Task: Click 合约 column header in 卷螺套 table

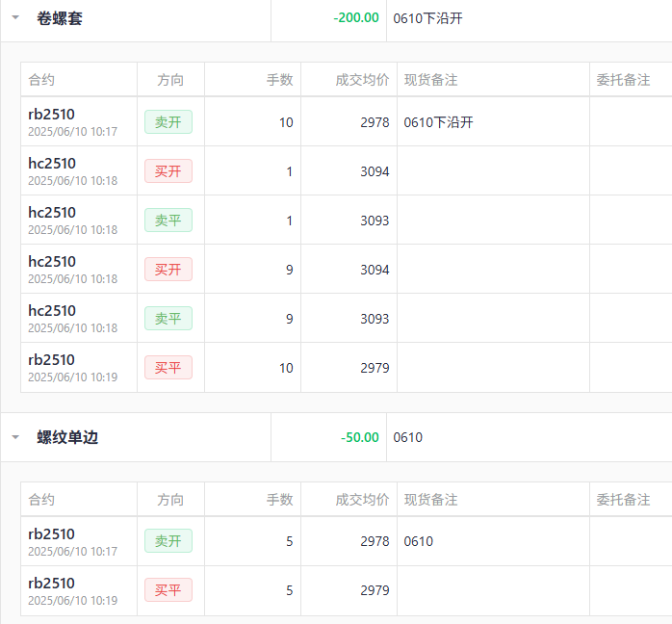Action: pos(41,80)
